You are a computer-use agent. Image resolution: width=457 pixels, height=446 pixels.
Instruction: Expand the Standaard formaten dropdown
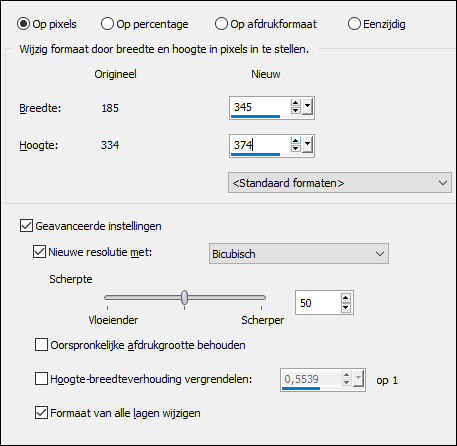[340, 183]
